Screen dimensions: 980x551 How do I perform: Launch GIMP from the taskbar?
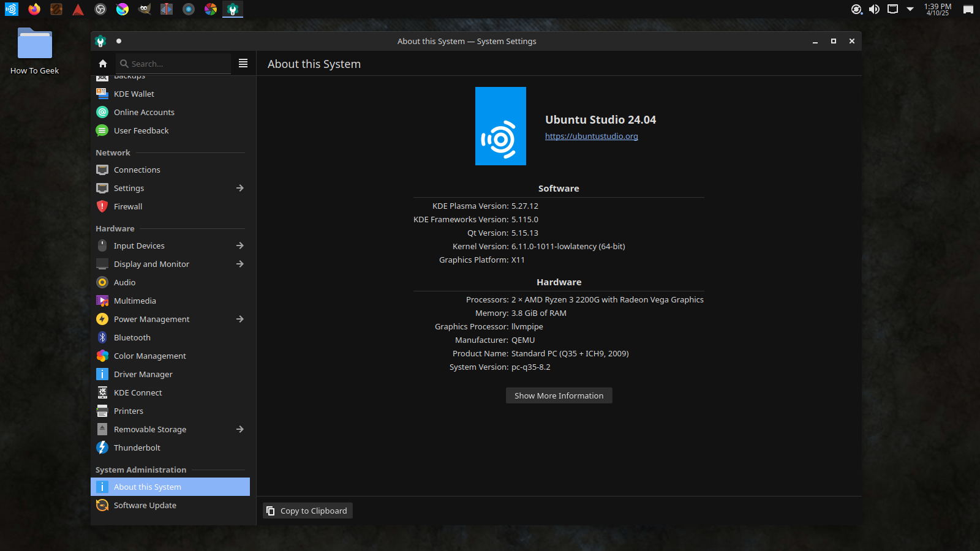pyautogui.click(x=145, y=9)
